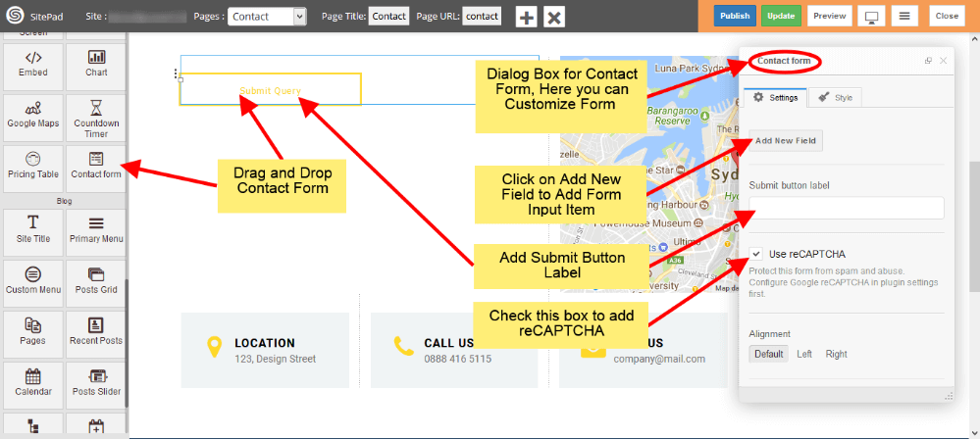This screenshot has height=440, width=980.
Task: Click the 123, Design Street address
Action: coord(275,359)
